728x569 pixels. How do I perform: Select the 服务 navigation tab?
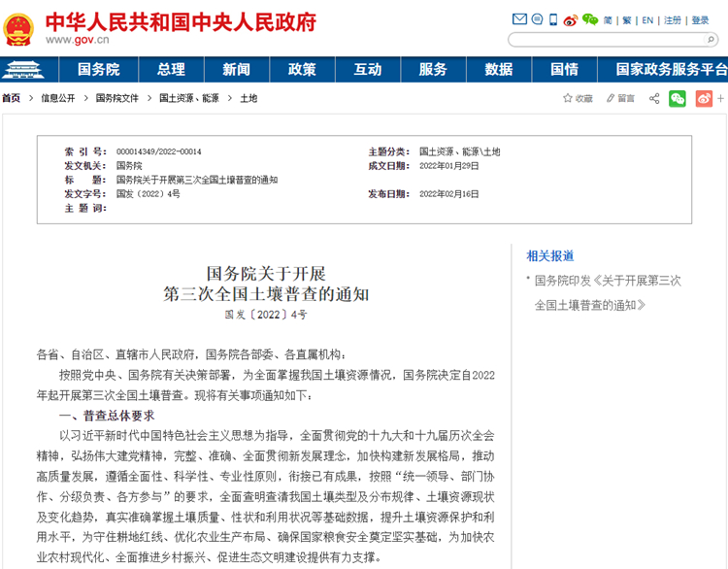point(433,69)
